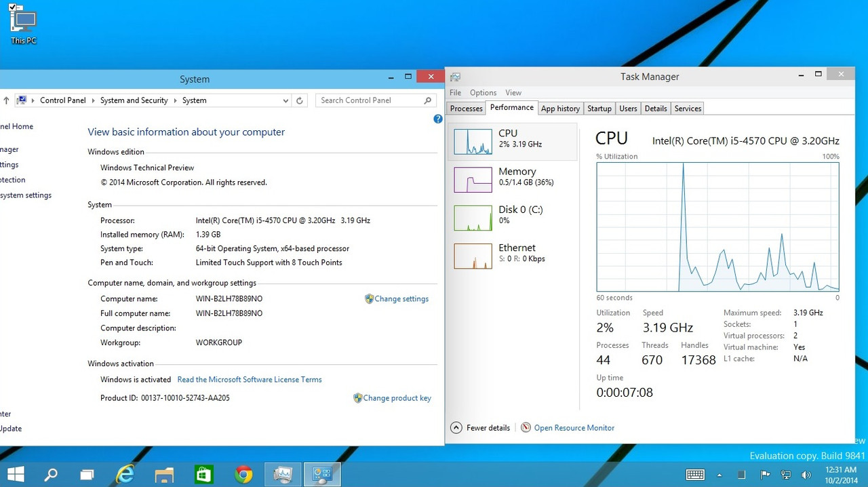Click the system settings link in left pane
The image size is (868, 487).
tap(26, 195)
